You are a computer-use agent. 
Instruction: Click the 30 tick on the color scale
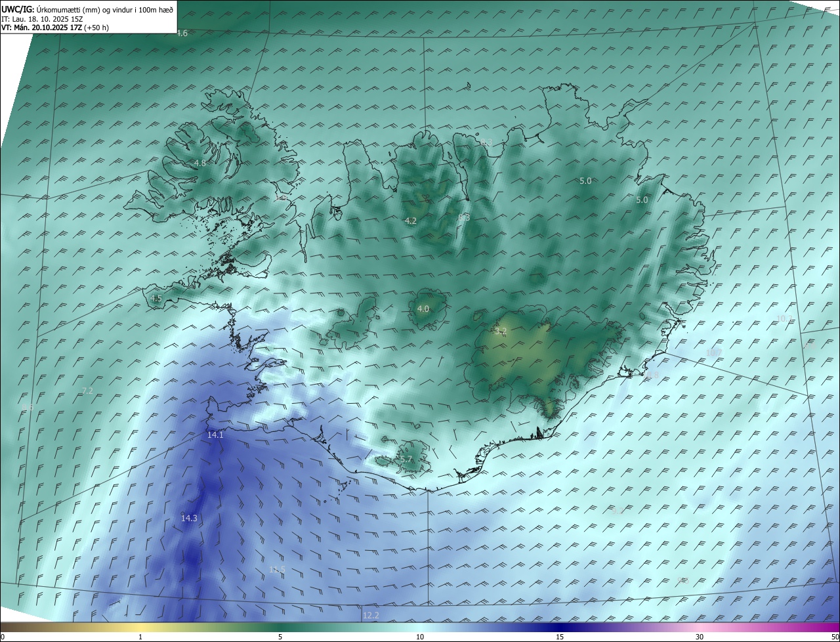click(700, 637)
